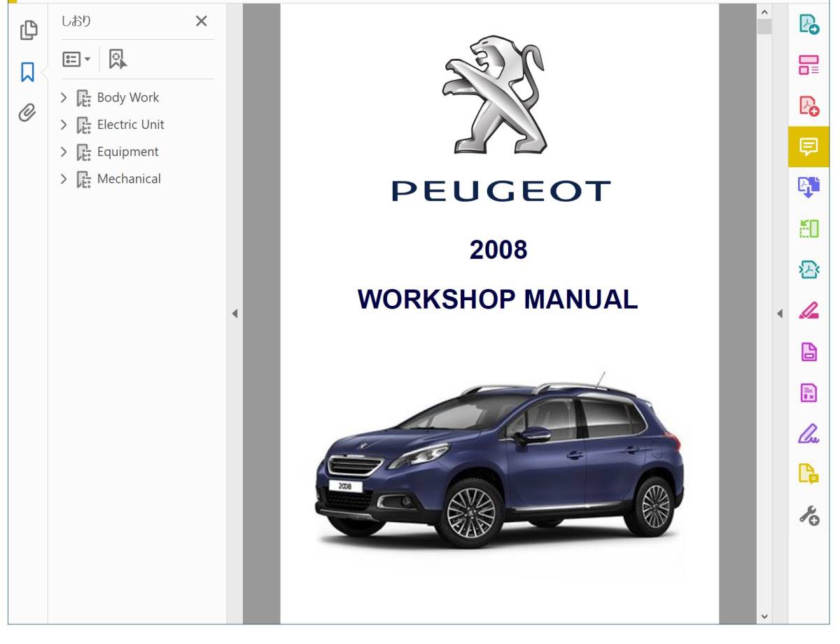Screen dimensions: 840x644
Task: Open the Comment tool
Action: coord(809,147)
